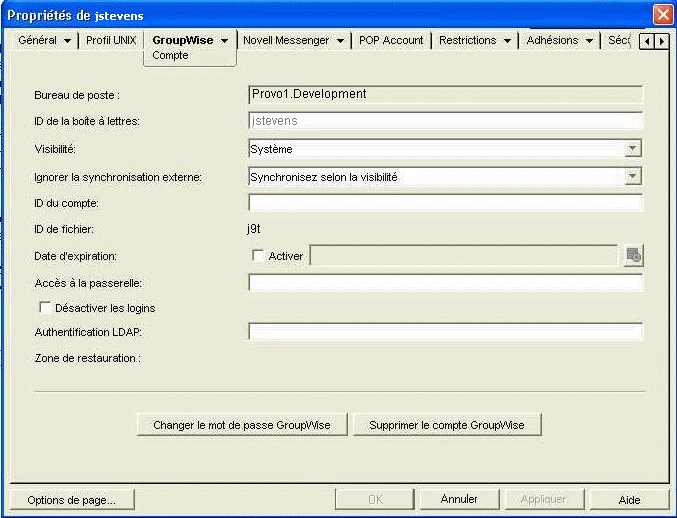Expand the Général tab dropdown arrow

(67, 41)
